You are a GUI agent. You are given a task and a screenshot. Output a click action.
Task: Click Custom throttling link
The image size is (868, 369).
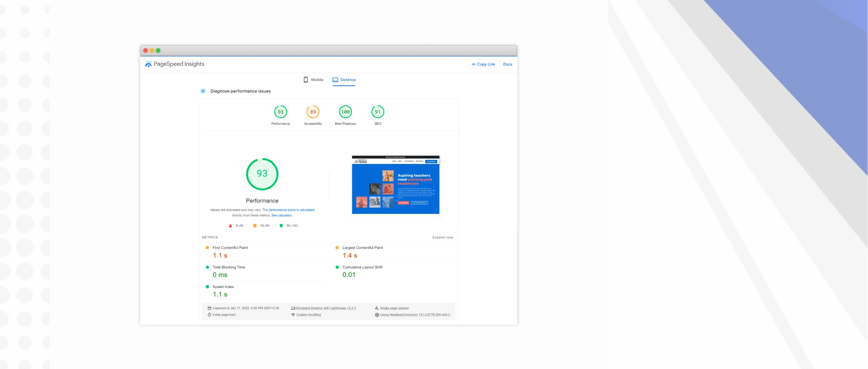pos(308,315)
